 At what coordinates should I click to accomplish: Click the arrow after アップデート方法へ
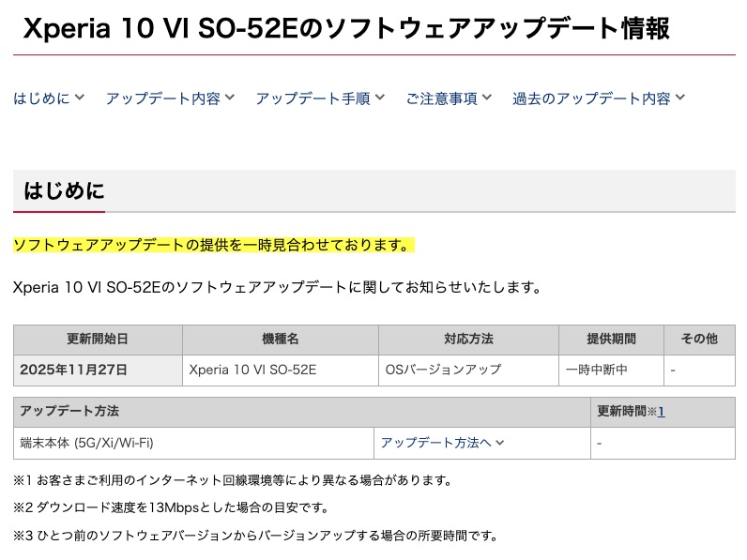500,443
